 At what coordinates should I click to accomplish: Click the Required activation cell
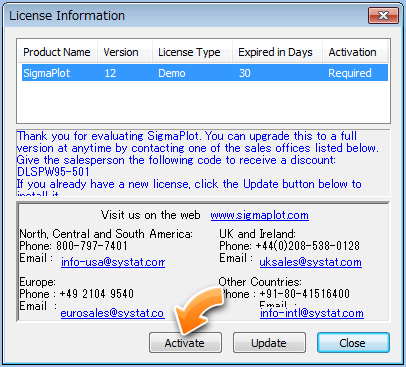coord(350,73)
